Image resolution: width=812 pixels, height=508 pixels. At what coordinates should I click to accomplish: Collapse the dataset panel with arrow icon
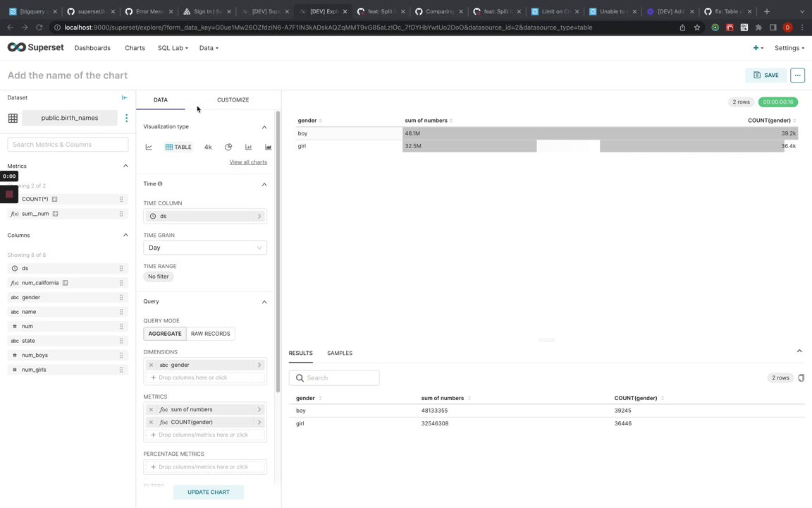point(124,97)
